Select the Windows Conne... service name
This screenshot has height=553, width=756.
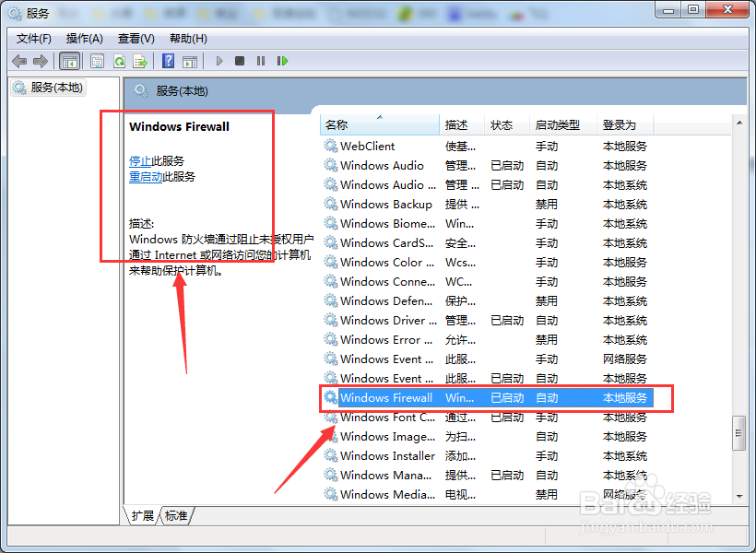pyautogui.click(x=387, y=281)
